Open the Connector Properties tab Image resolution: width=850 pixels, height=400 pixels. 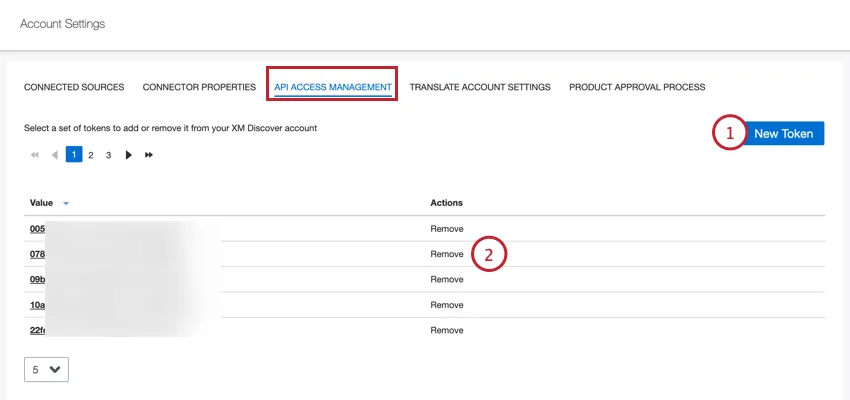pos(199,87)
